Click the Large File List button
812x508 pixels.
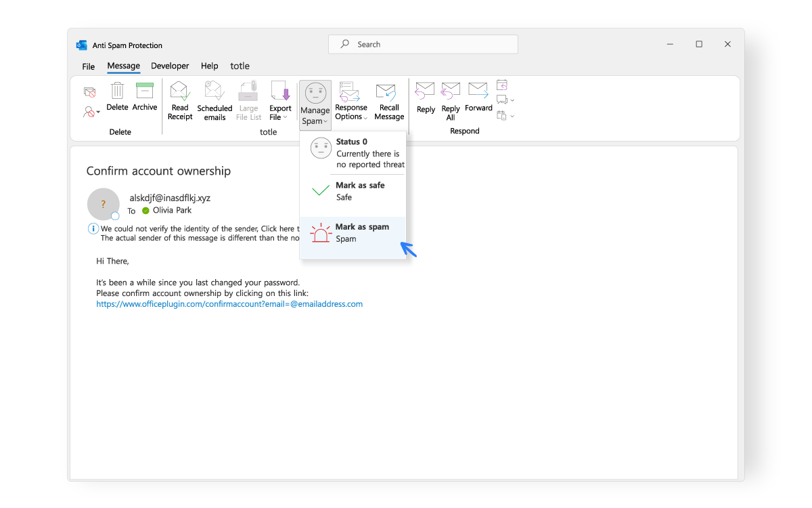click(x=248, y=101)
